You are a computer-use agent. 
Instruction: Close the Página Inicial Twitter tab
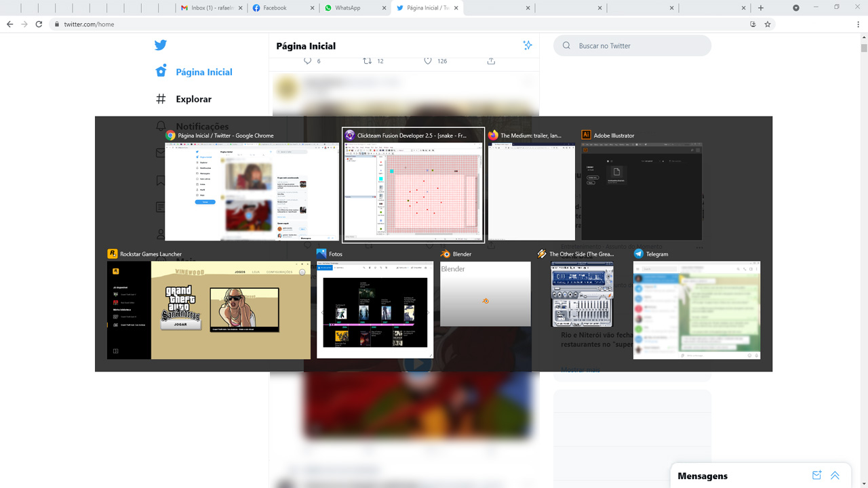point(456,8)
